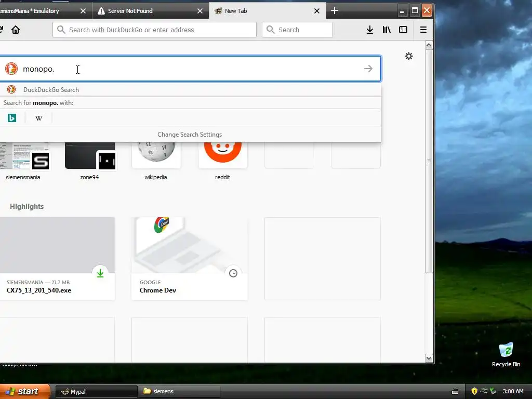Click the 3:00 AM taskbar clock
Screen dimensions: 532x399
[513, 391]
